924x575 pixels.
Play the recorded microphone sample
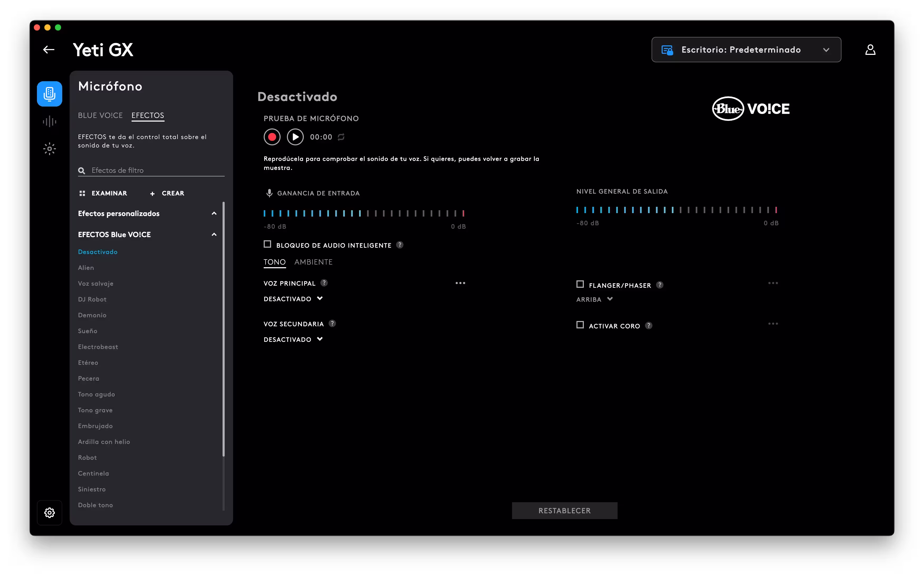[295, 137]
